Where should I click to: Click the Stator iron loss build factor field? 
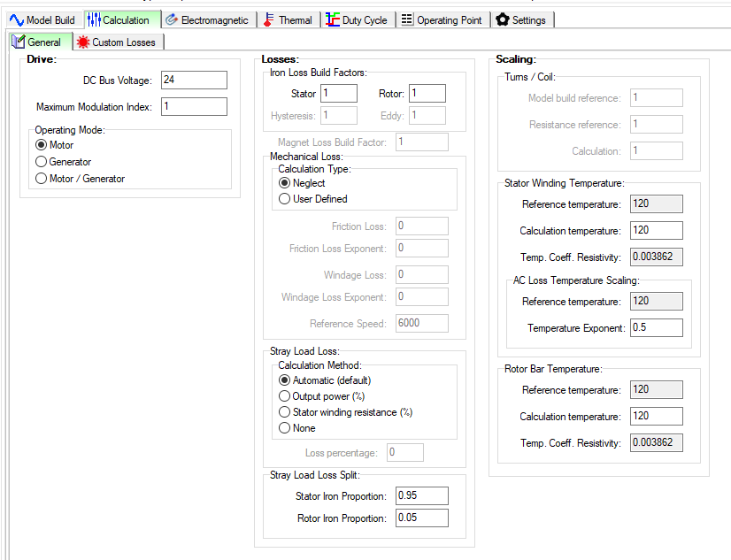click(x=339, y=93)
